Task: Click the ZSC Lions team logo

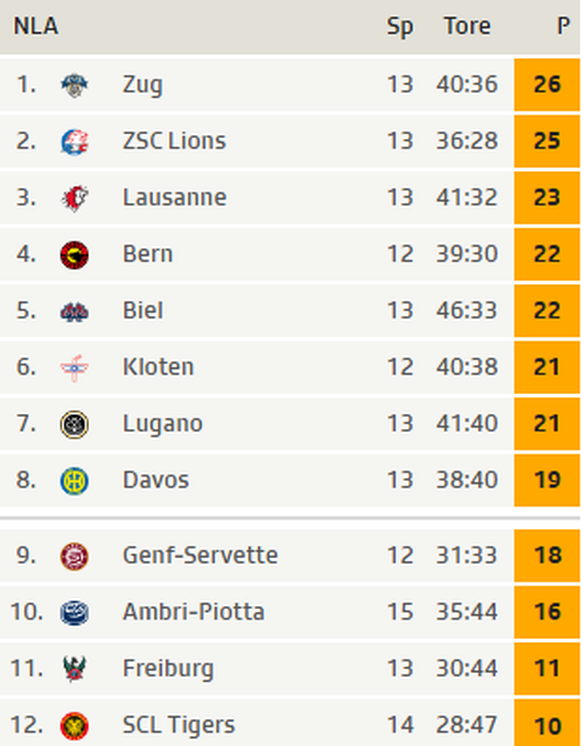Action: (x=75, y=142)
